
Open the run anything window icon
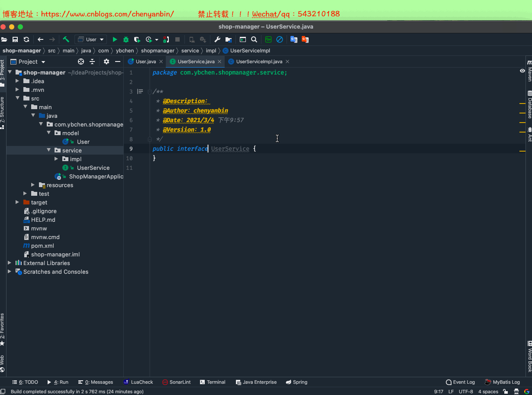coord(243,39)
